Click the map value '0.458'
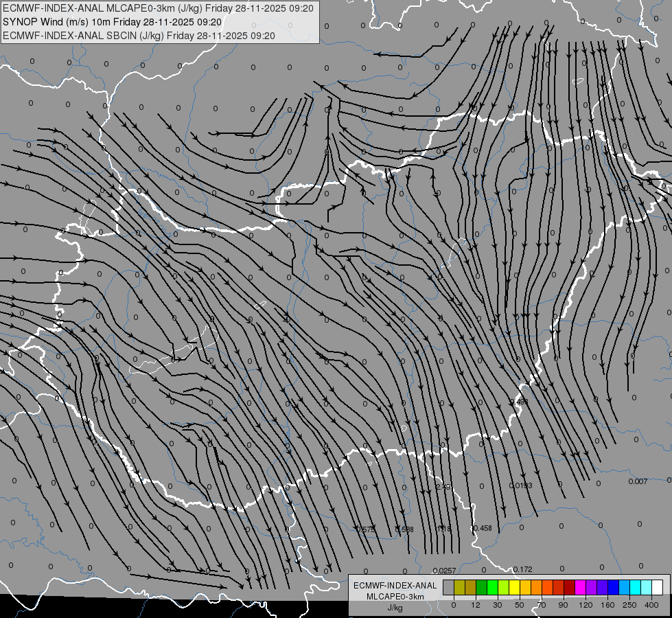The height and width of the screenshot is (618, 672). click(x=482, y=528)
